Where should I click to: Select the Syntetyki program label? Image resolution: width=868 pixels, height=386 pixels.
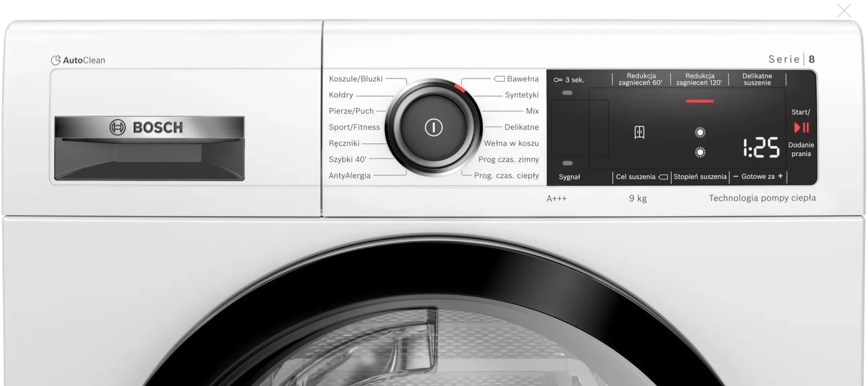[x=522, y=95]
